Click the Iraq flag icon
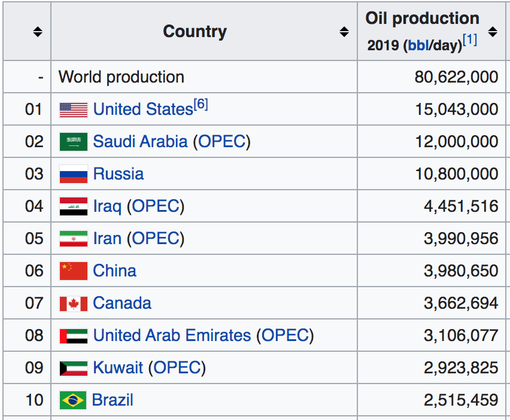The width and height of the screenshot is (510, 420). pos(74,206)
